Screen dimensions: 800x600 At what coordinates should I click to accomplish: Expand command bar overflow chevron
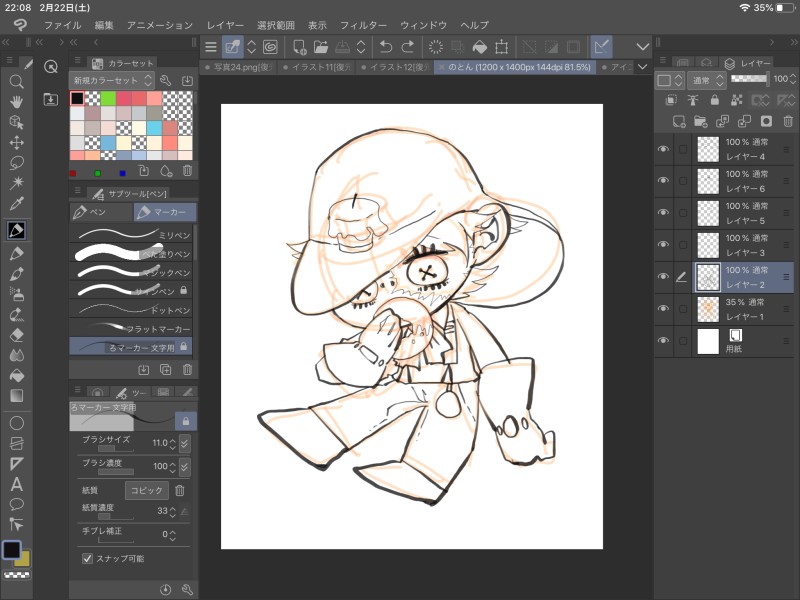643,47
